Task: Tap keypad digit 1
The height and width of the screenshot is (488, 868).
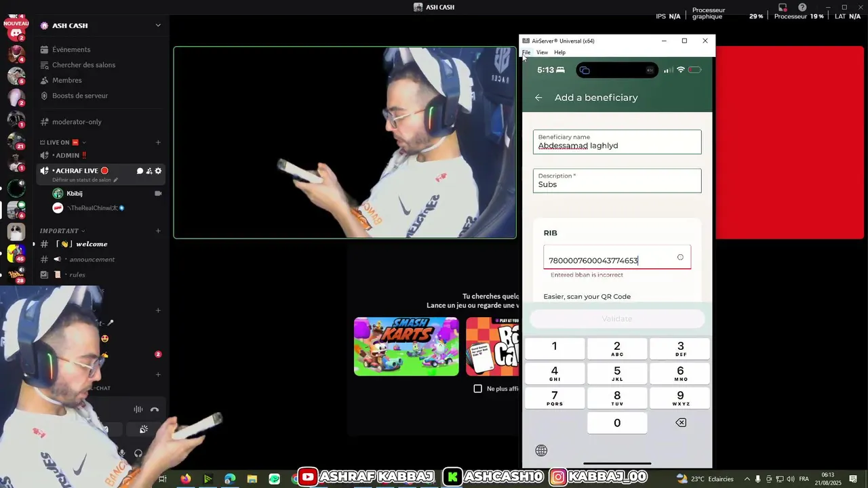Action: [x=554, y=348]
